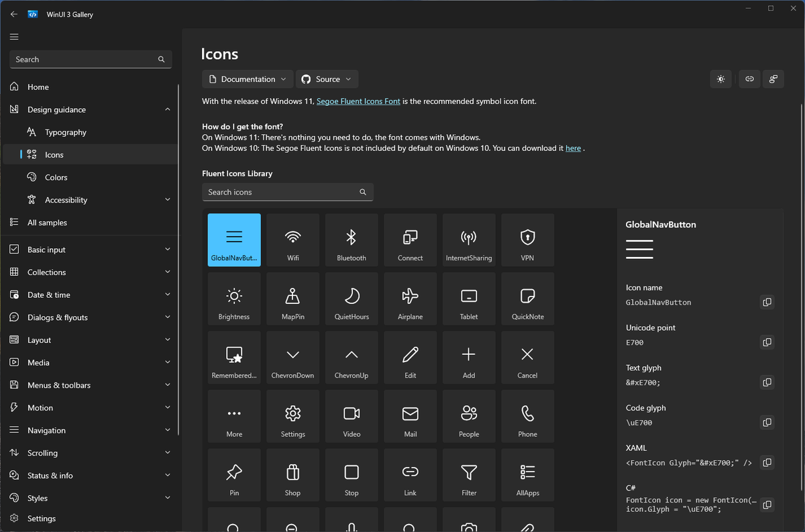Select the QuietHours icon tile
The image size is (805, 532).
[352, 299]
